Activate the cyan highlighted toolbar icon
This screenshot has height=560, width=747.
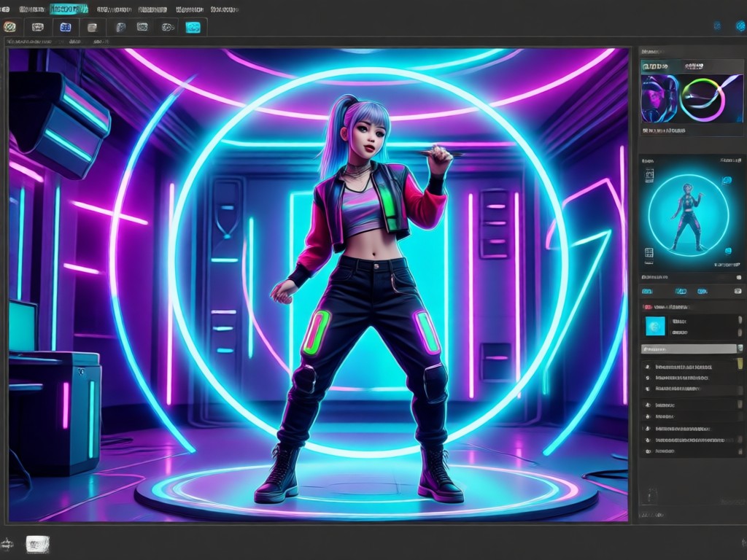point(193,27)
